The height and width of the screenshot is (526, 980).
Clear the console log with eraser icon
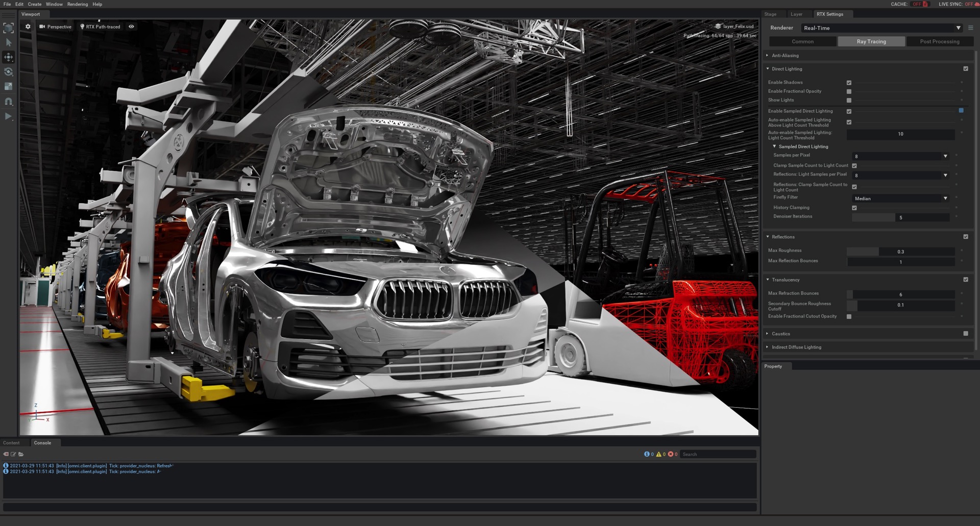point(6,454)
